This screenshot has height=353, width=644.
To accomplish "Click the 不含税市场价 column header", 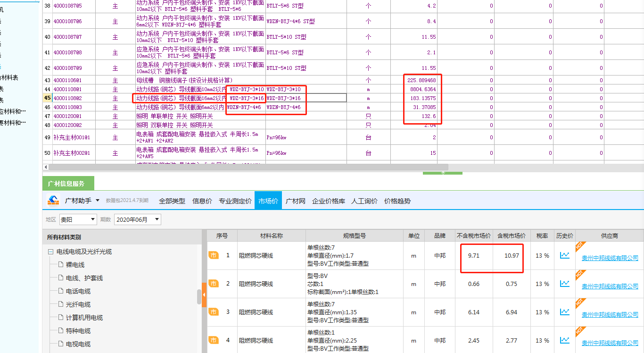I will click(473, 236).
